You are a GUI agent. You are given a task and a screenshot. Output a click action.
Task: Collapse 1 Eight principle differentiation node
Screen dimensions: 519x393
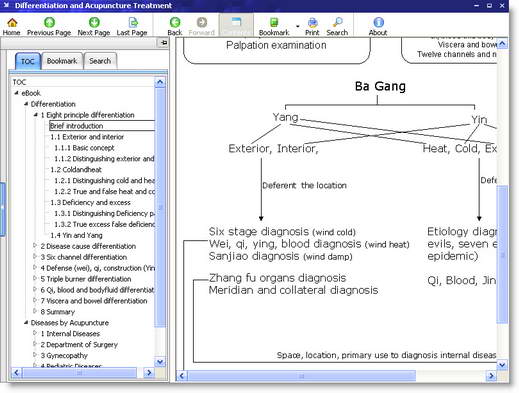[36, 115]
